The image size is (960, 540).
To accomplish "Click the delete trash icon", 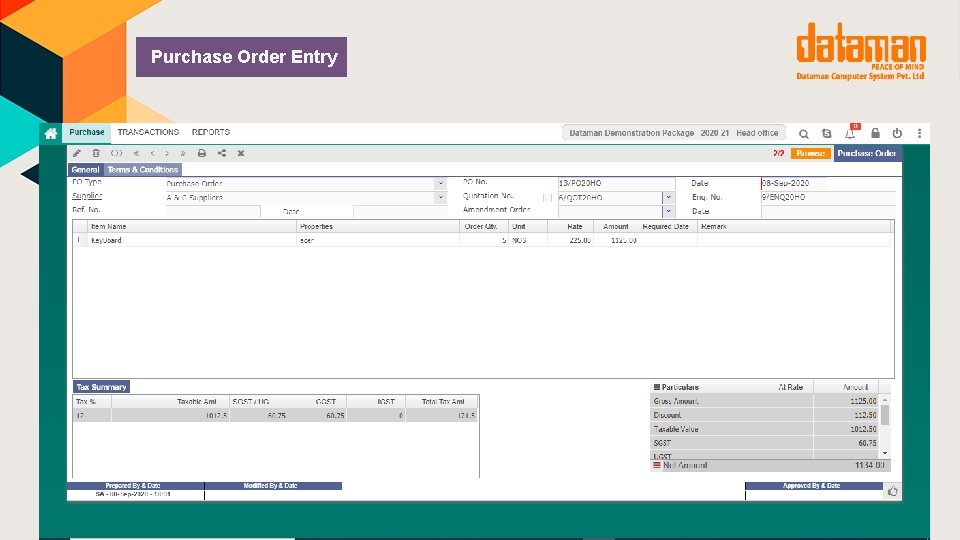I will (x=96, y=153).
